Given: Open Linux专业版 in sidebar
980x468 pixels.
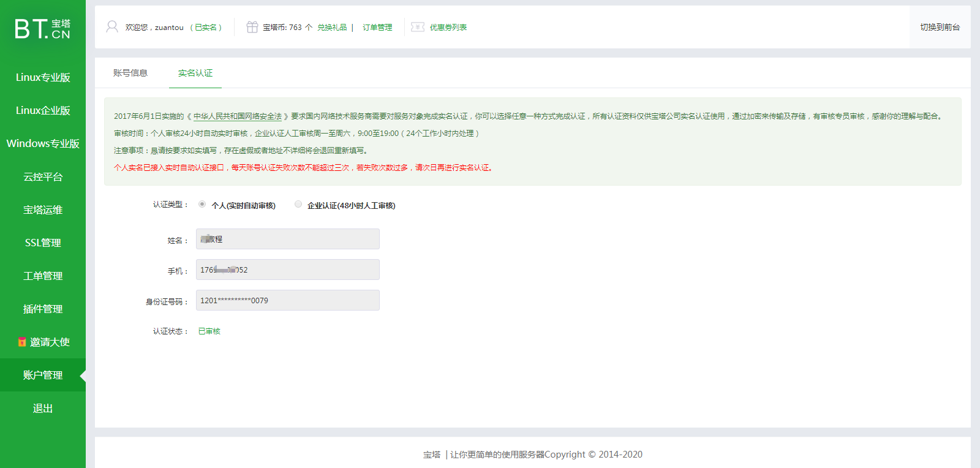Looking at the screenshot, I should [x=43, y=77].
